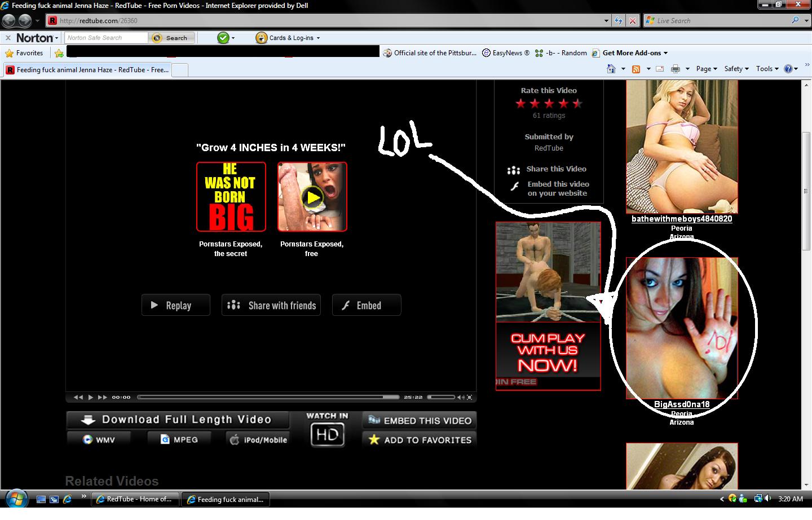Viewport: 812px width, 520px height.
Task: Click the Norton Search button
Action: click(171, 38)
